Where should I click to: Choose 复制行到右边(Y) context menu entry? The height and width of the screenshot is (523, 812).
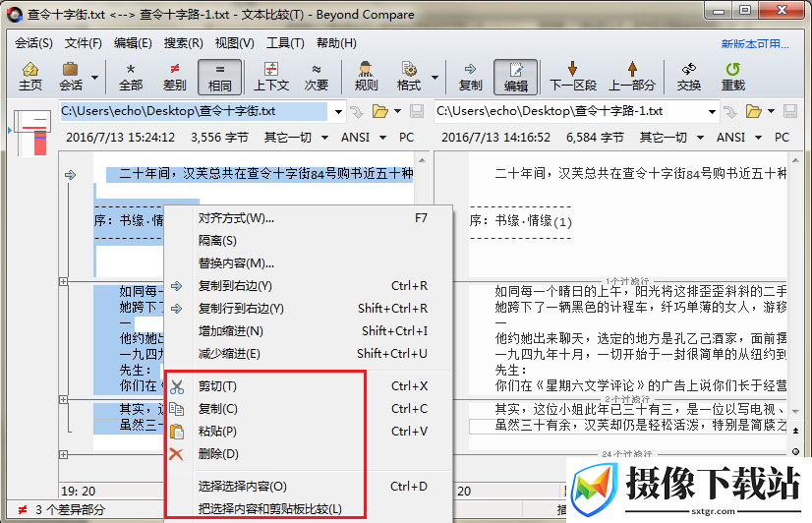(311, 309)
